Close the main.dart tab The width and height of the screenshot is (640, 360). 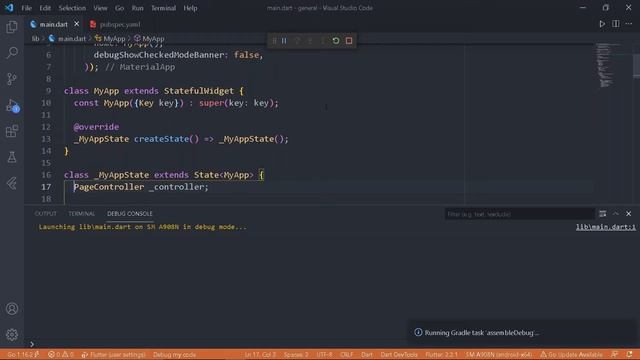[76, 24]
